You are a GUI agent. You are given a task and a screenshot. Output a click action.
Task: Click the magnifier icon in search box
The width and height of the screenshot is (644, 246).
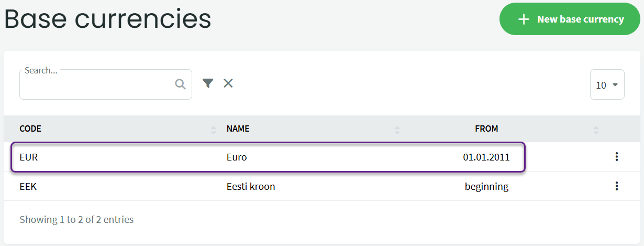(180, 84)
